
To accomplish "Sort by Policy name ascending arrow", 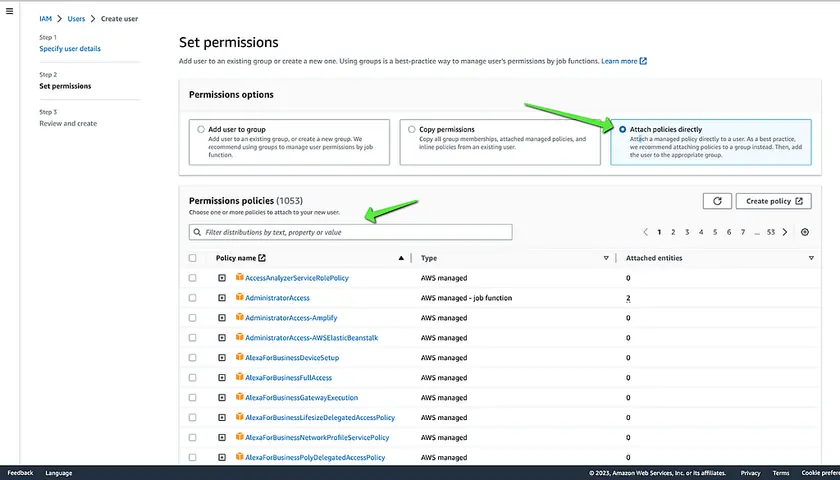I will coord(401,258).
